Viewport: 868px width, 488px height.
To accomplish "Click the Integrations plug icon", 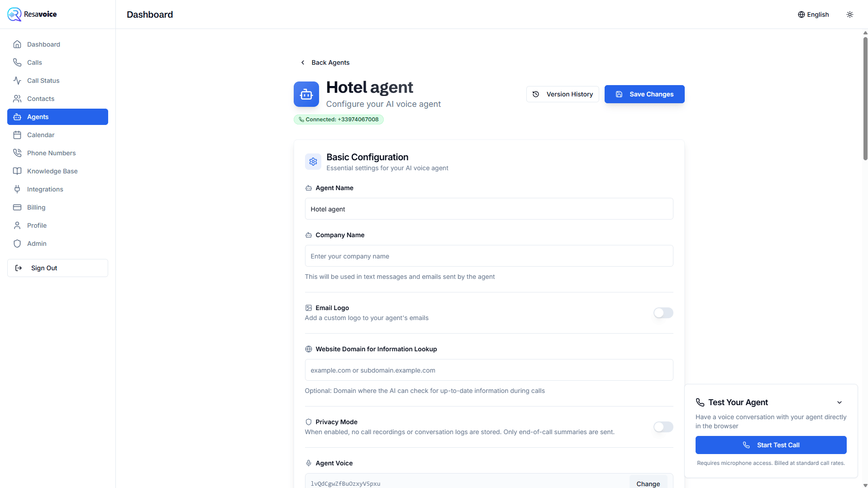I will (x=17, y=189).
